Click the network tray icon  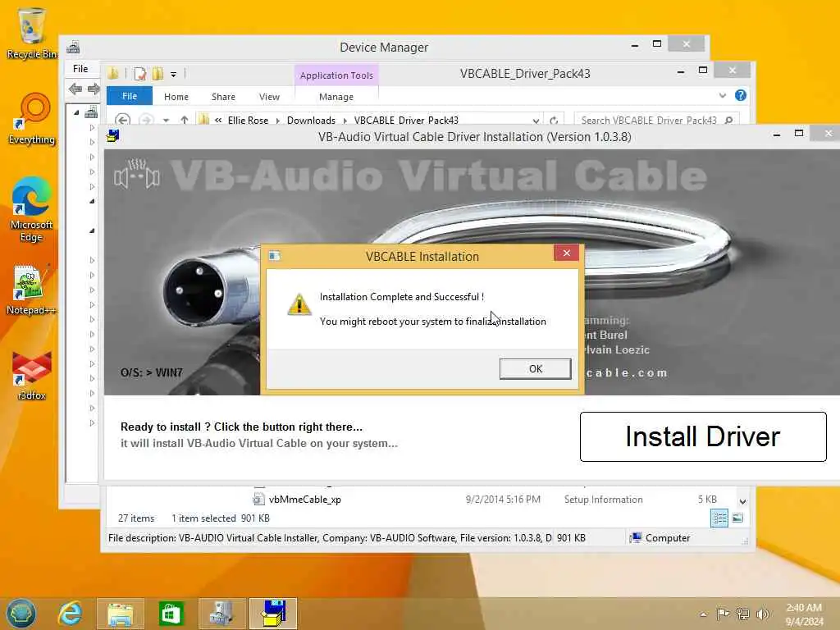[x=742, y=614]
